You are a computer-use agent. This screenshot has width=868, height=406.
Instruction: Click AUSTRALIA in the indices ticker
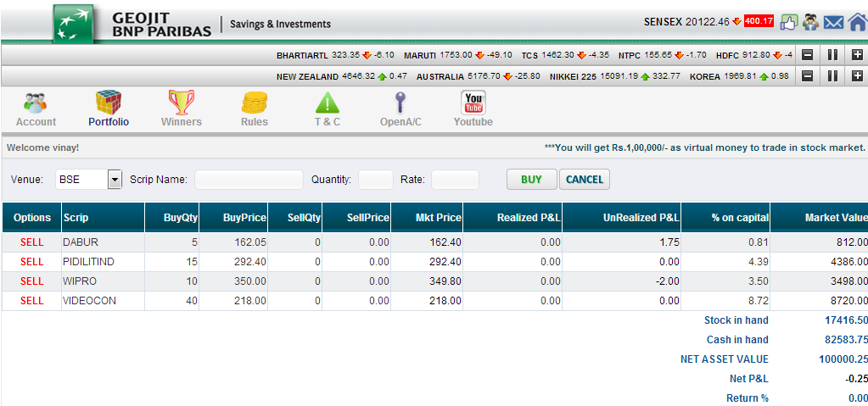440,77
